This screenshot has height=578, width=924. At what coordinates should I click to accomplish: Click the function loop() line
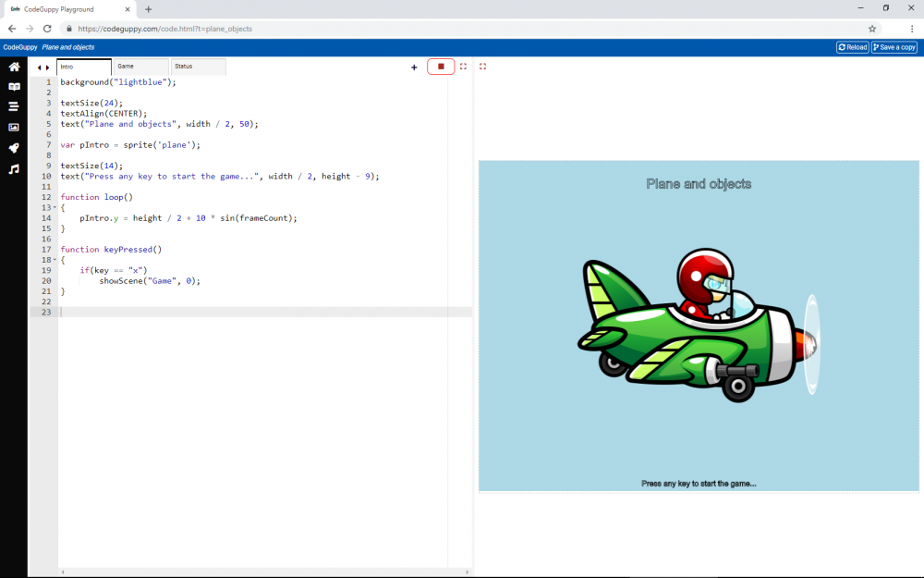point(97,197)
